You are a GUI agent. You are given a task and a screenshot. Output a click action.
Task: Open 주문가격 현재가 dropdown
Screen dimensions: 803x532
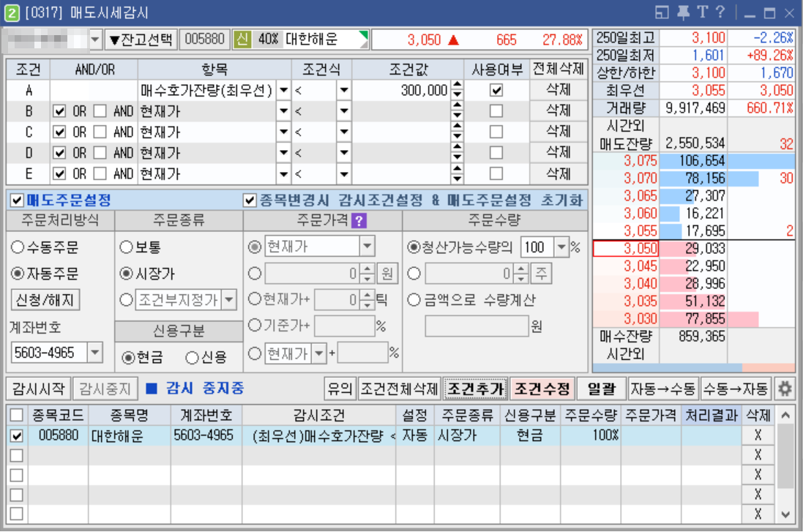tap(367, 247)
